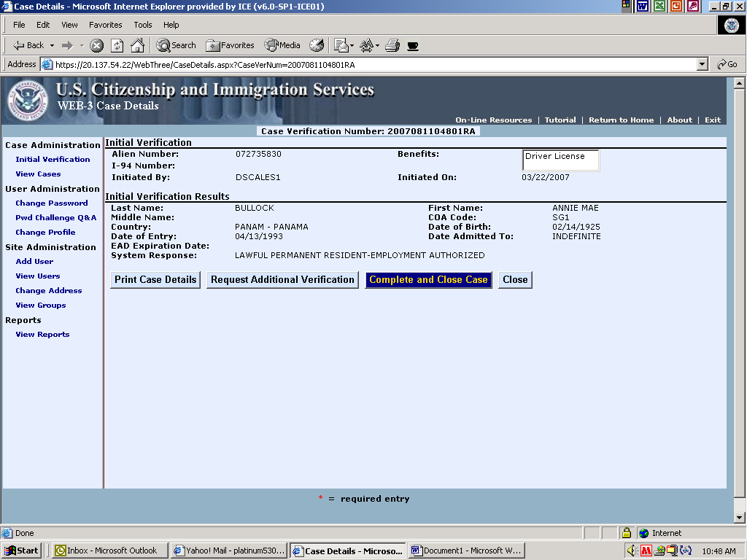Open the Search pane in toolbar
Screen dimensions: 747x560
pos(176,45)
